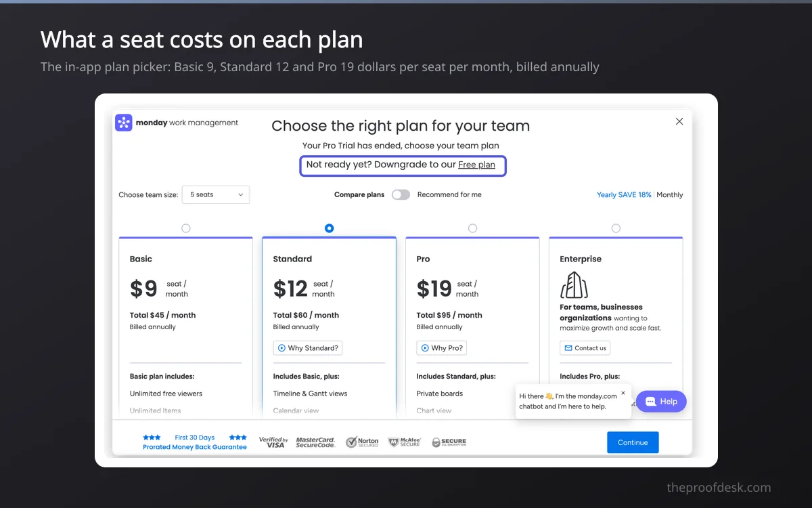Click the Verified by VISA badge

click(273, 442)
